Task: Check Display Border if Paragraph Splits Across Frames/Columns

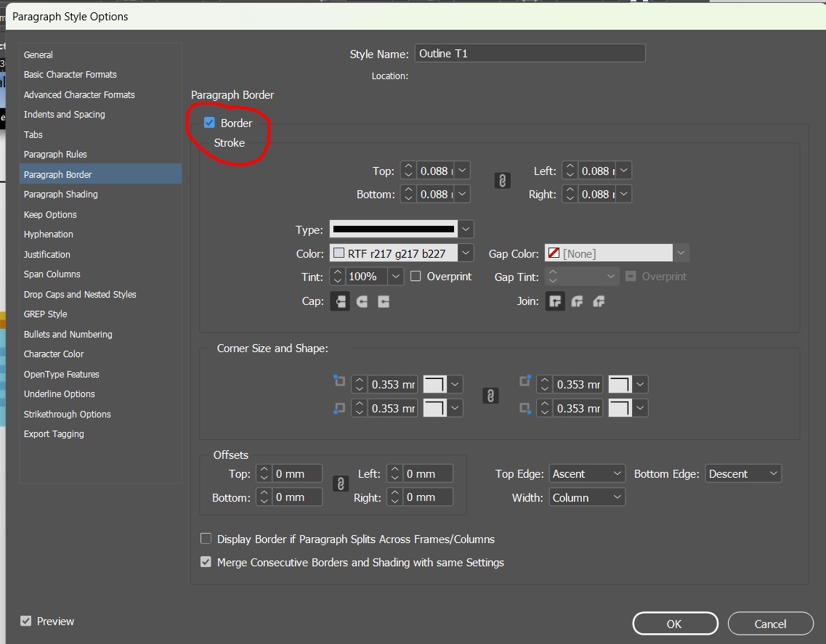Action: coord(206,539)
